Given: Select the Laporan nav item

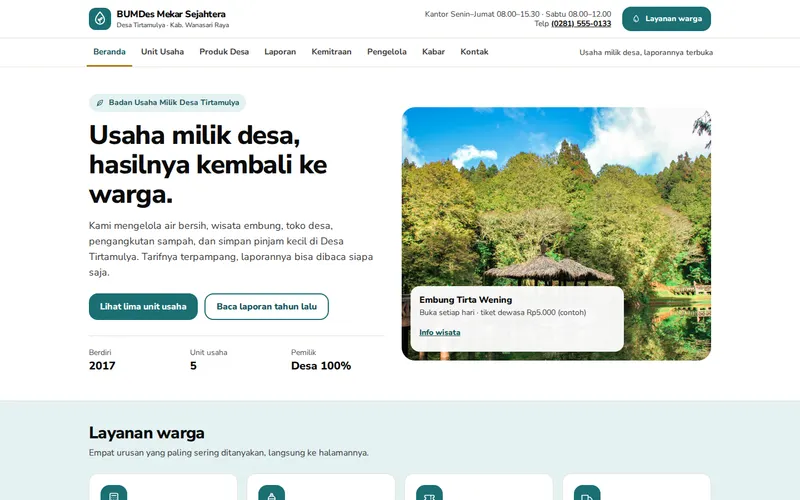Looking at the screenshot, I should point(280,52).
